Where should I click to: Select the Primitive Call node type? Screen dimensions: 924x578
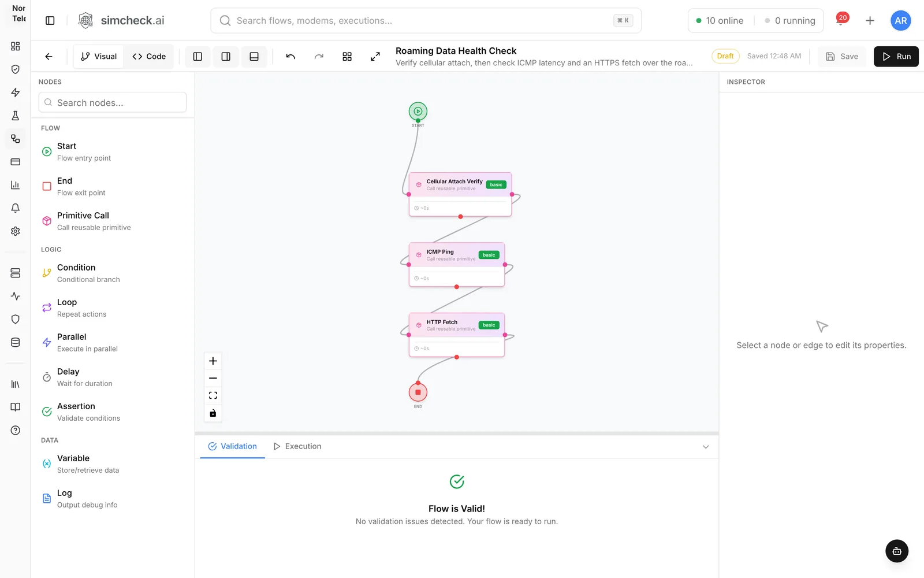(x=113, y=221)
